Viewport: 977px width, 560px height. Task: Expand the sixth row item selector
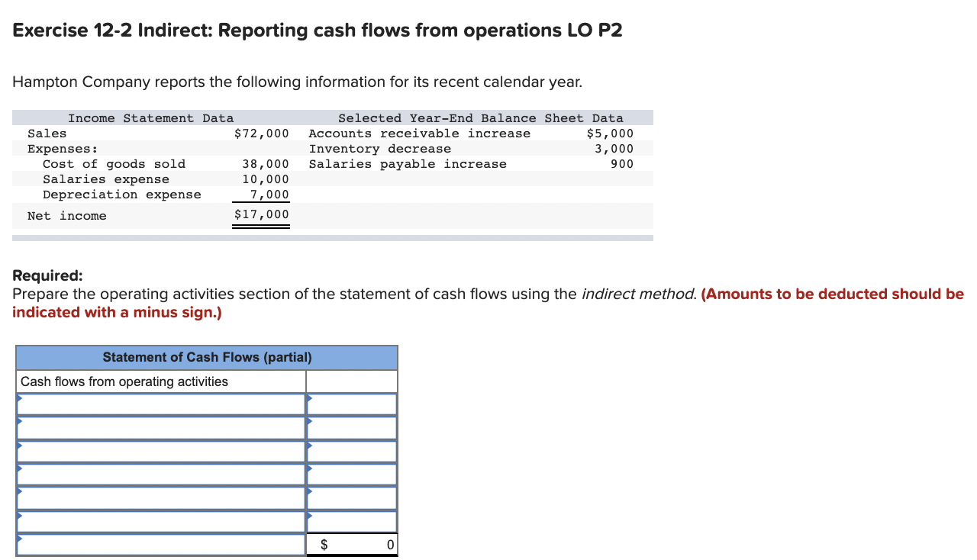click(x=160, y=520)
